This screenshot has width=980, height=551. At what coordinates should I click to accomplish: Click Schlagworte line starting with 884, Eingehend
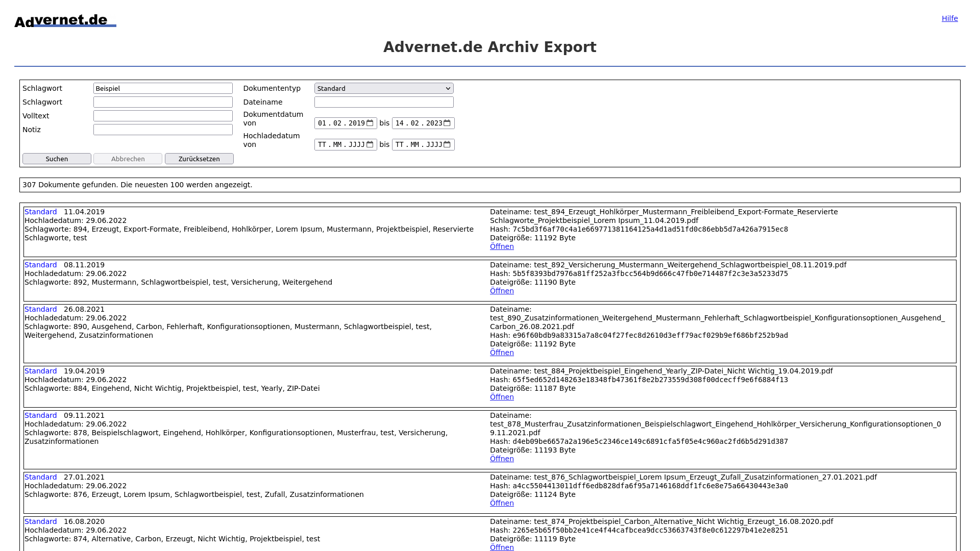click(172, 388)
